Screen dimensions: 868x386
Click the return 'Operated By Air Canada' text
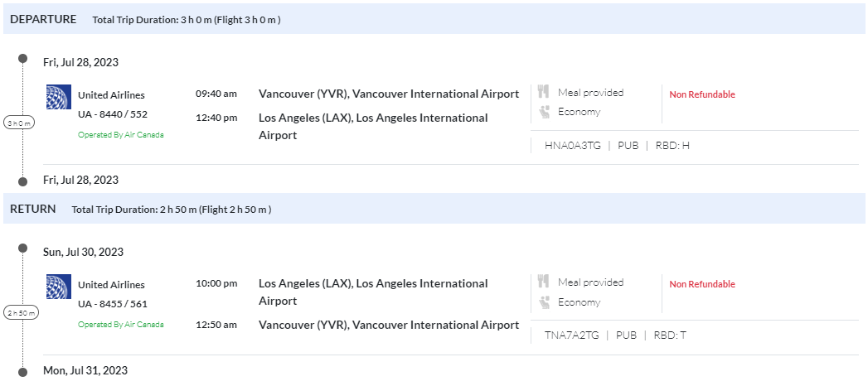coord(121,325)
